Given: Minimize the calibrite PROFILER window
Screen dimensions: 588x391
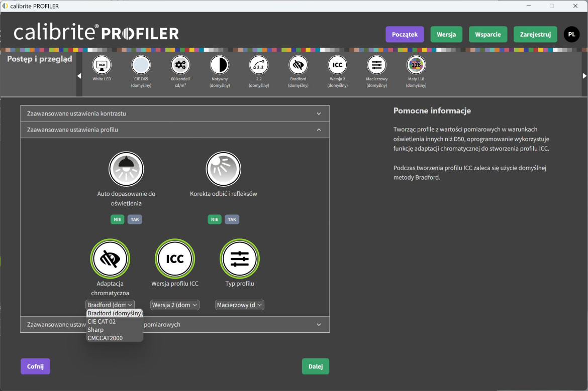Looking at the screenshot, I should coord(529,6).
